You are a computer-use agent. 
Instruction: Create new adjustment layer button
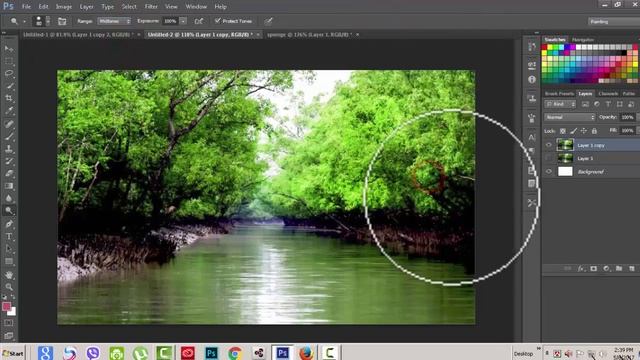click(607, 268)
